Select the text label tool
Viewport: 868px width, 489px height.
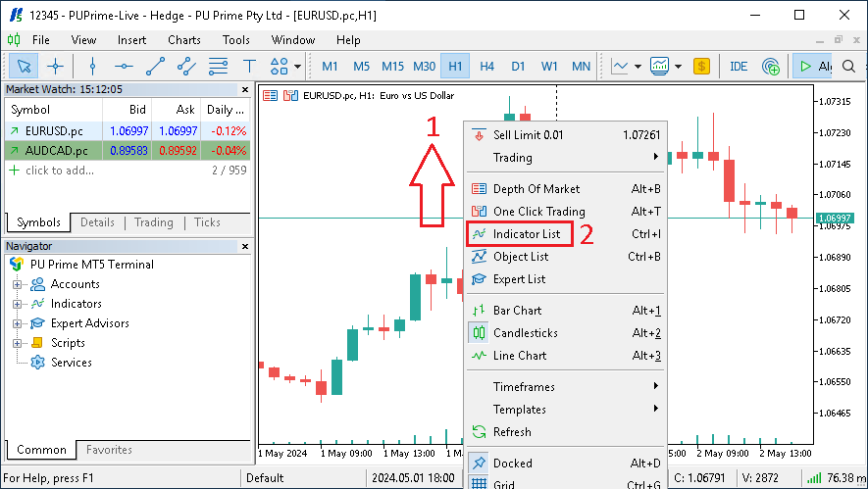249,67
